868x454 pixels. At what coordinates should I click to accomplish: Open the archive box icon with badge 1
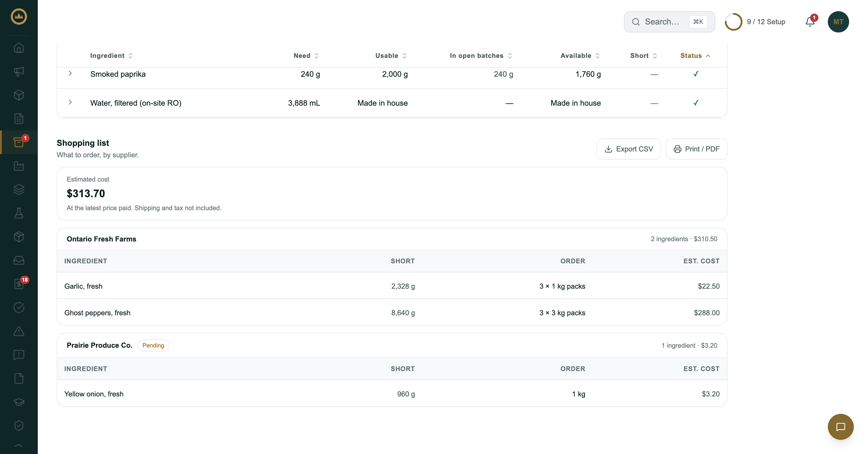pyautogui.click(x=19, y=142)
